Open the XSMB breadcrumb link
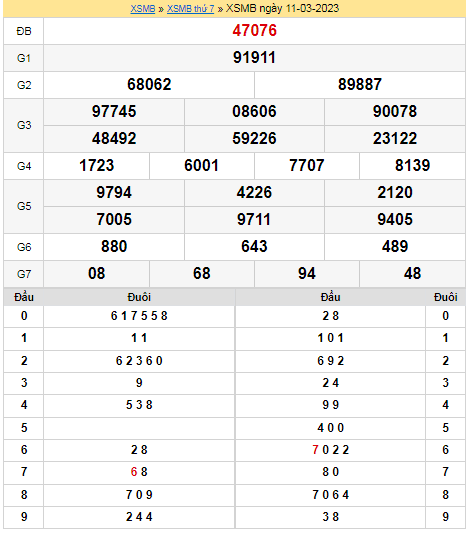The height and width of the screenshot is (533, 471). coord(143,8)
